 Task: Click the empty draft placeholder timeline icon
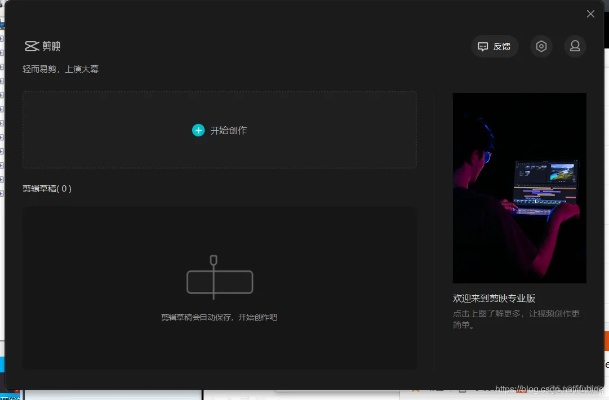(219, 279)
